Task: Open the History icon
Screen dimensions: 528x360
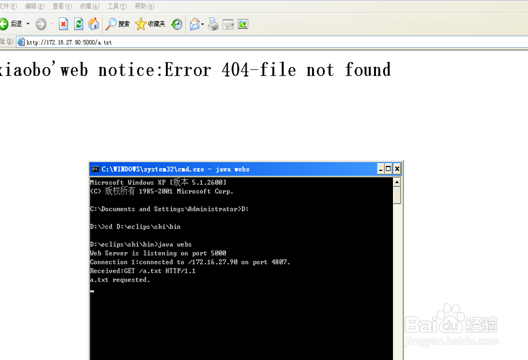Action: pos(177,24)
